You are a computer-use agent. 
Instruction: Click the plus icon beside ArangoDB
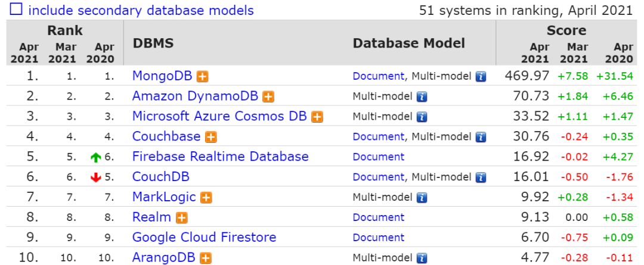206,258
